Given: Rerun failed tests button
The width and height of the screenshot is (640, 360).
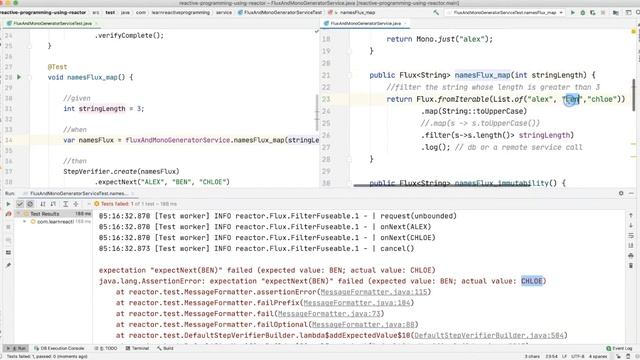Looking at the screenshot, I should [8, 213].
